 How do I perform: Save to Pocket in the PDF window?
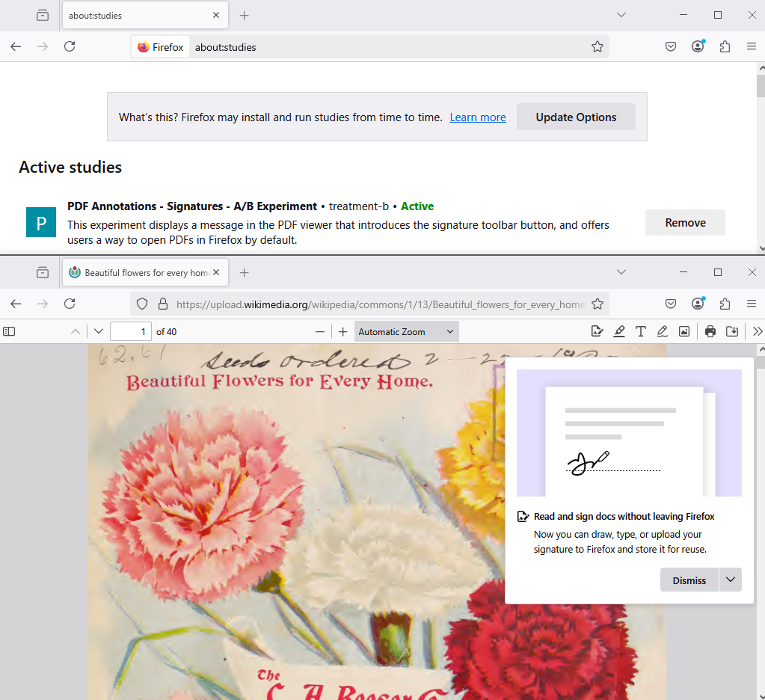coord(671,304)
